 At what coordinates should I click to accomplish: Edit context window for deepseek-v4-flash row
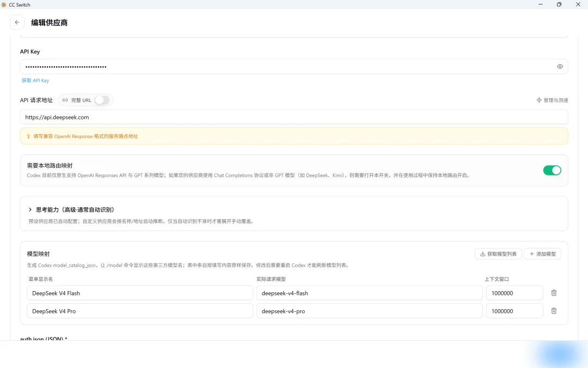click(x=514, y=293)
